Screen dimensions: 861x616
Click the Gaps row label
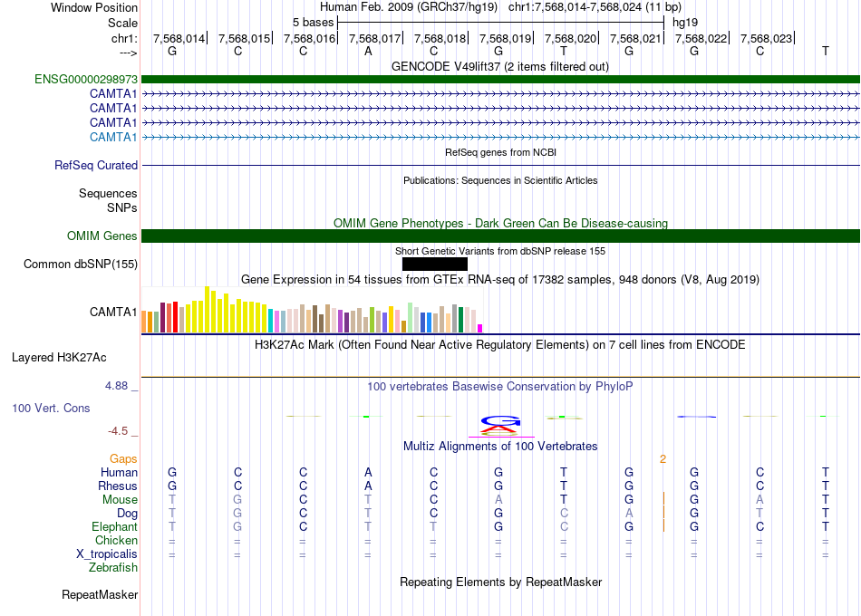[123, 459]
